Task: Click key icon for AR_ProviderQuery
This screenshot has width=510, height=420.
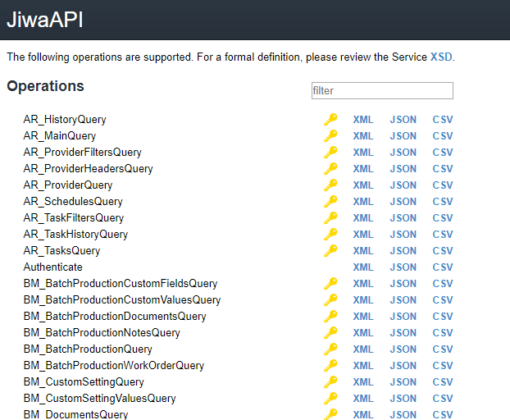Action: [x=330, y=185]
